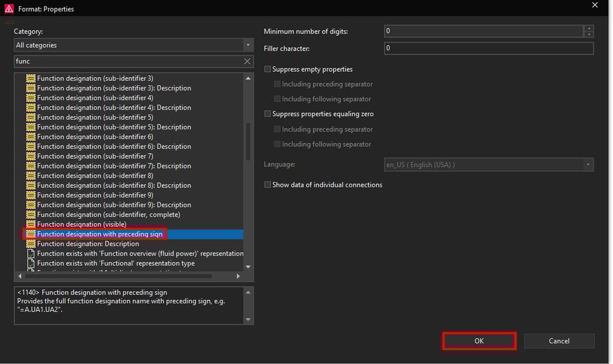Click the property list vertical scrollbar thumb
Image resolution: width=613 pixels, height=364 pixels.
[x=248, y=141]
